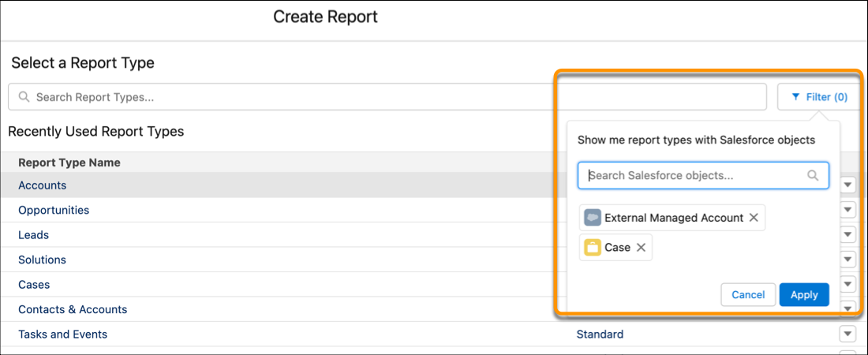Remove the Case filter pill
The height and width of the screenshot is (355, 868).
tap(641, 248)
